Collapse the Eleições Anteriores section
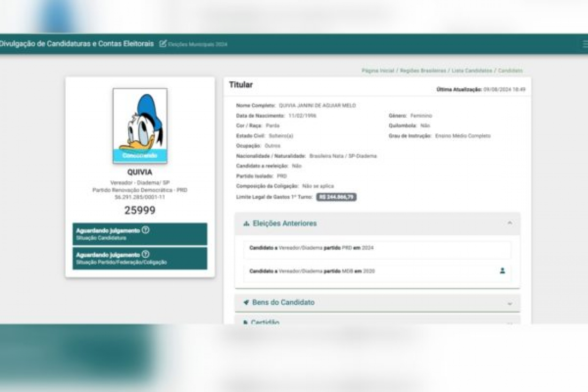The height and width of the screenshot is (392, 588). [x=510, y=224]
